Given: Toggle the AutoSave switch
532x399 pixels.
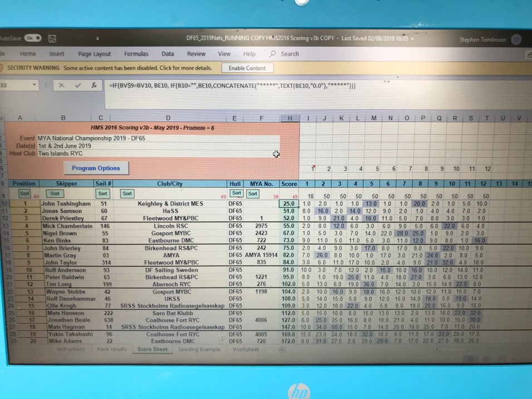Looking at the screenshot, I should (x=32, y=38).
